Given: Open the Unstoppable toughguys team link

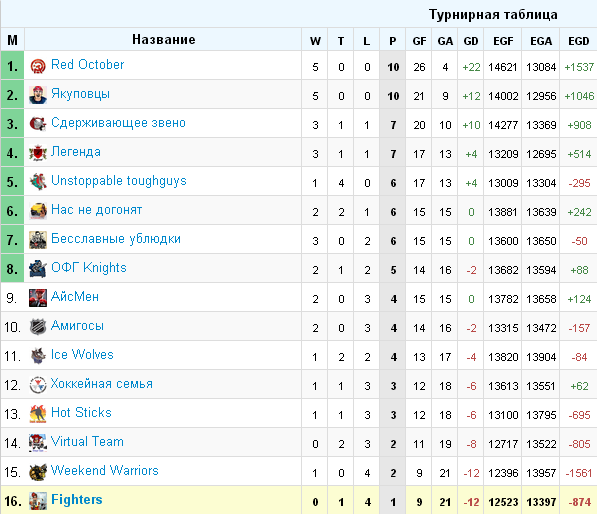Looking at the screenshot, I should coord(119,181).
